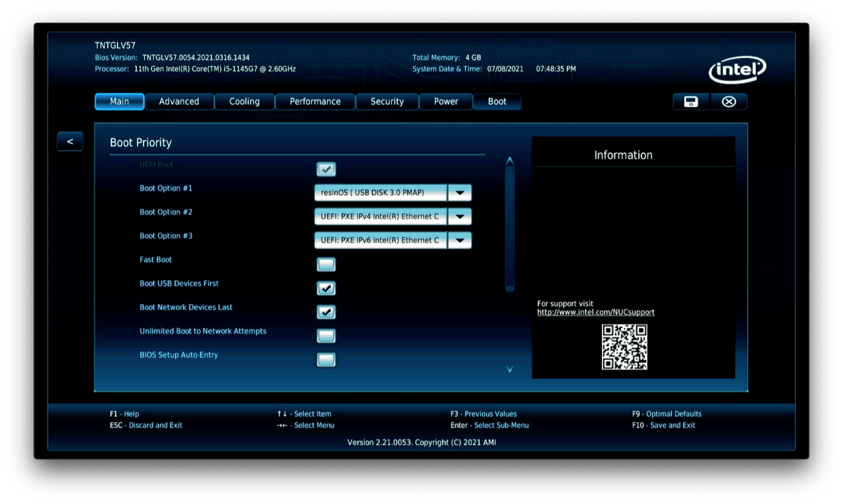Click the support QR code
This screenshot has width=843, height=504.
(624, 347)
